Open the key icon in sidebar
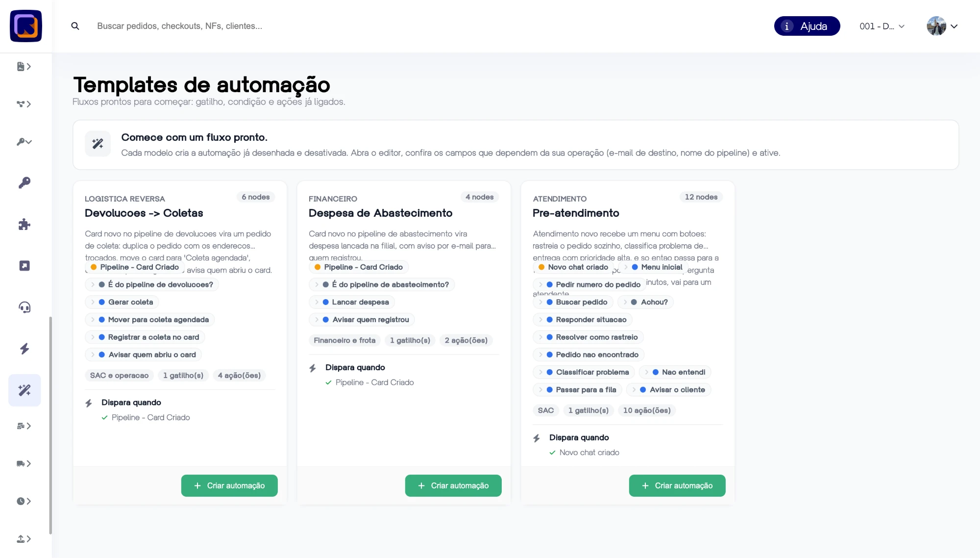This screenshot has height=558, width=980. [x=24, y=183]
